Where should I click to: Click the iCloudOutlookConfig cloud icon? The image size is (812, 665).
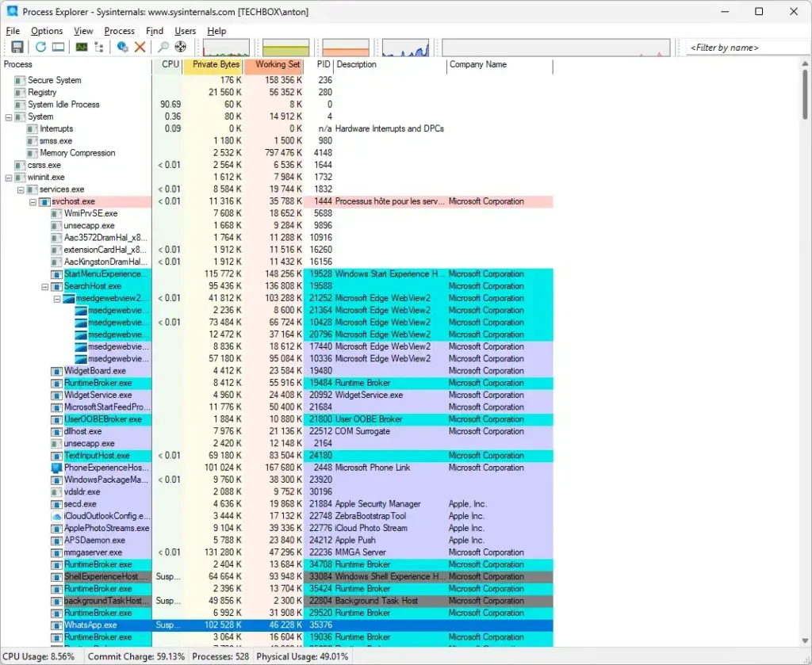point(56,516)
